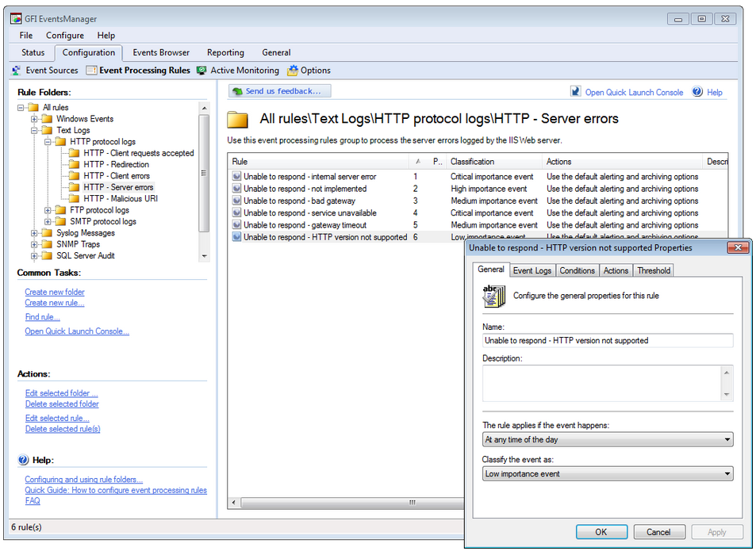Click the HTTP version not supported rule icon
The width and height of the screenshot is (756, 551).
tap(236, 236)
